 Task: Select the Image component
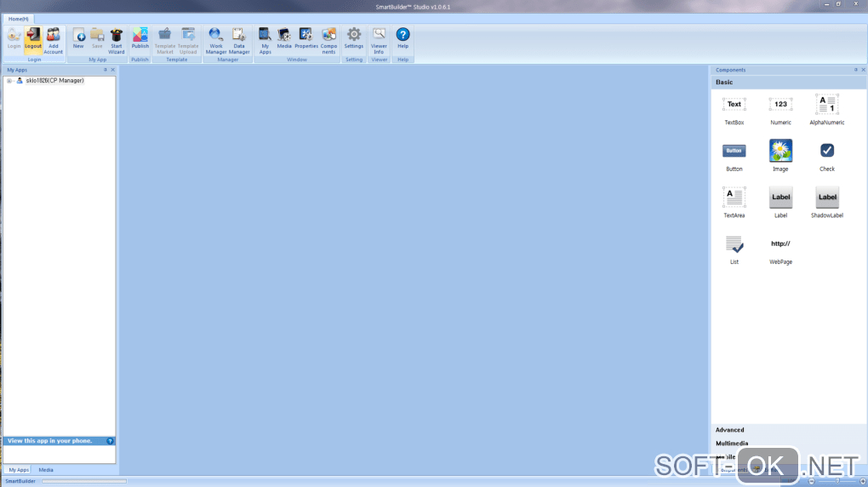tap(780, 157)
